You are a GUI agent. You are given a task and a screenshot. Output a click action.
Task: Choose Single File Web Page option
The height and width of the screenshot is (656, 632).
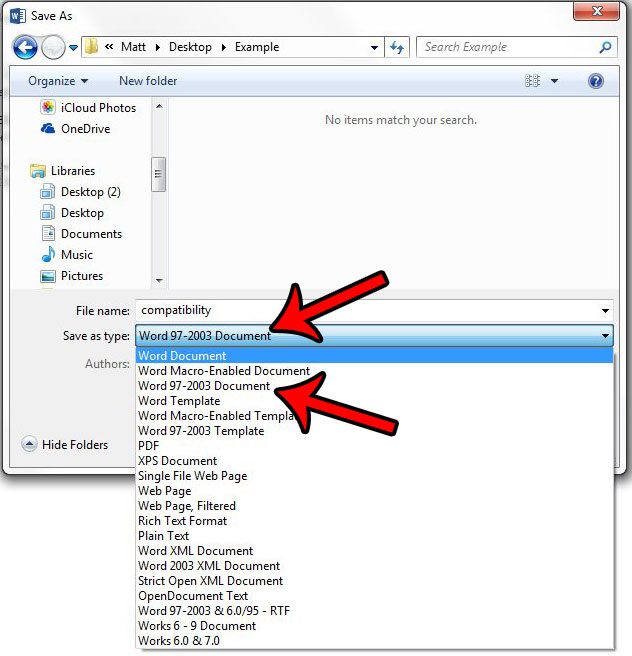[x=375, y=476]
